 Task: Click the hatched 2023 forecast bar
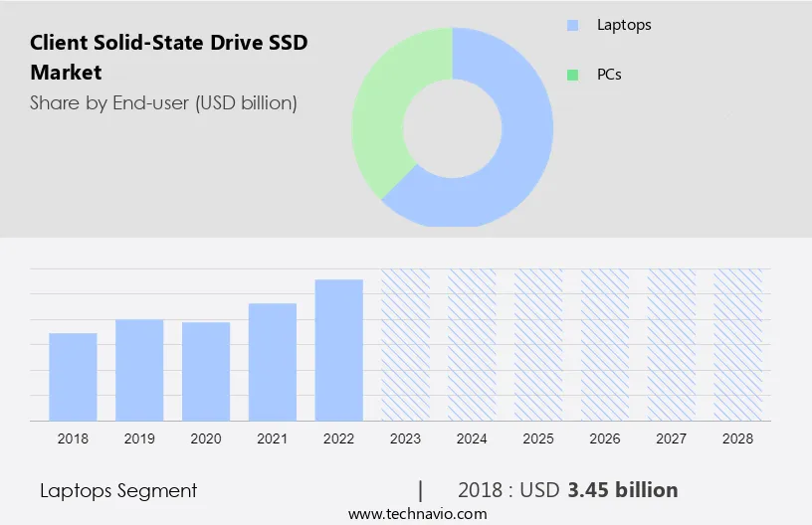tap(405, 344)
